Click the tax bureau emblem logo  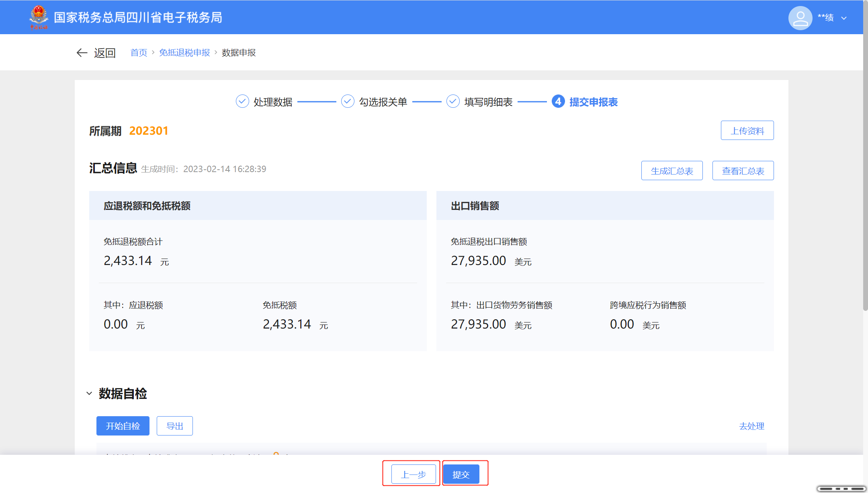click(x=39, y=17)
